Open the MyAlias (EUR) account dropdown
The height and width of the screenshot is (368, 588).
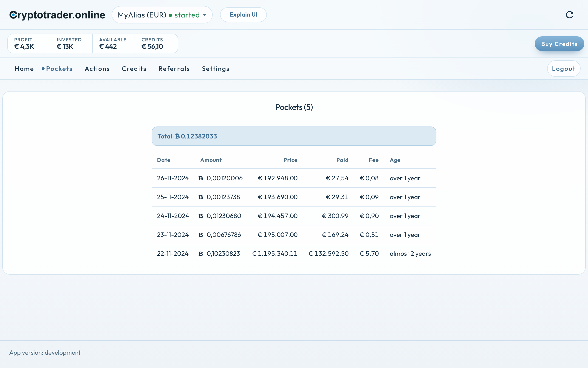162,15
